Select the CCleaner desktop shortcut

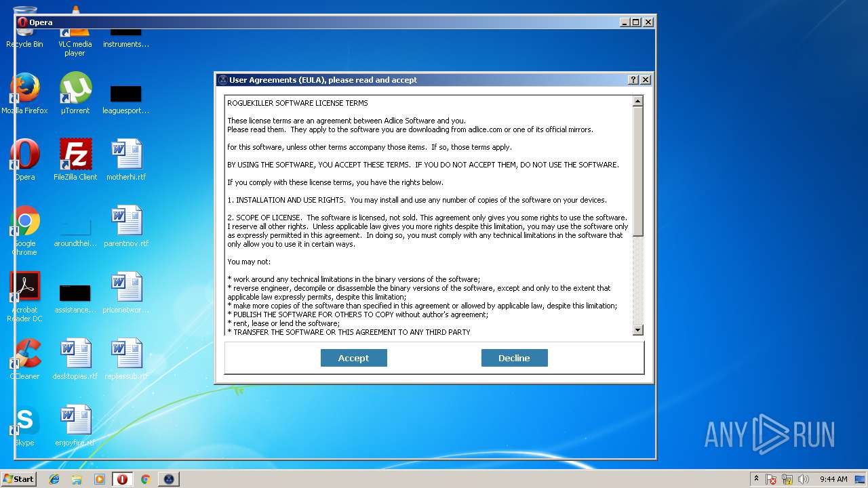coord(24,359)
